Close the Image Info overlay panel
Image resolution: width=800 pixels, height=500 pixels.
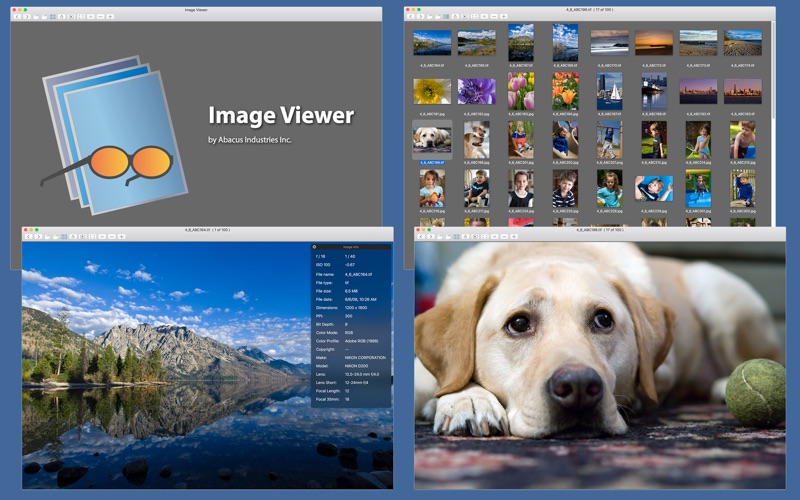pyautogui.click(x=314, y=246)
